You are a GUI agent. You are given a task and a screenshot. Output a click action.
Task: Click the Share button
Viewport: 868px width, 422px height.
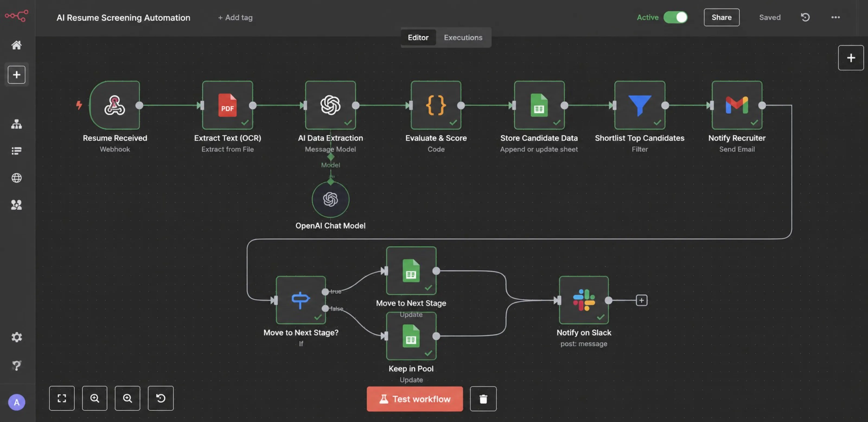coord(722,17)
